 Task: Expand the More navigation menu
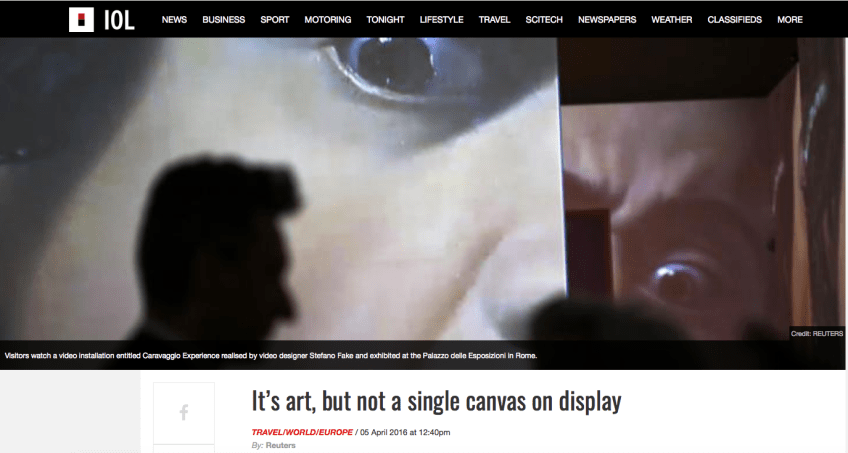(x=790, y=20)
